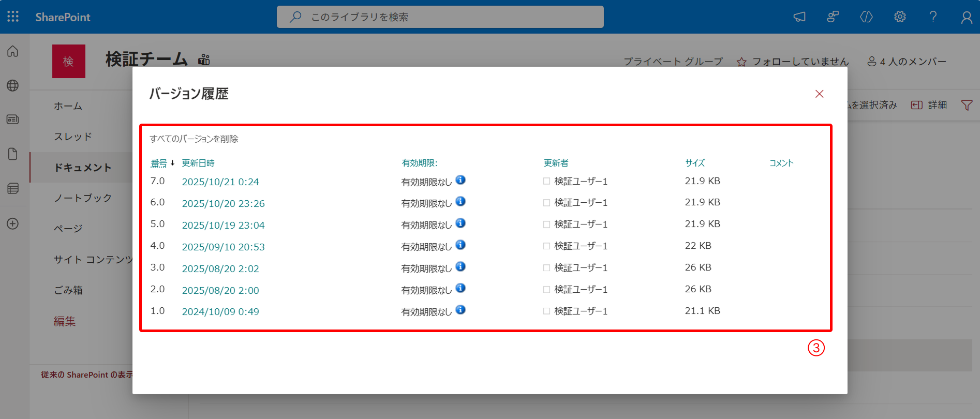Click the globe icon in left rail
Screen dimensions: 980x419
click(x=13, y=85)
